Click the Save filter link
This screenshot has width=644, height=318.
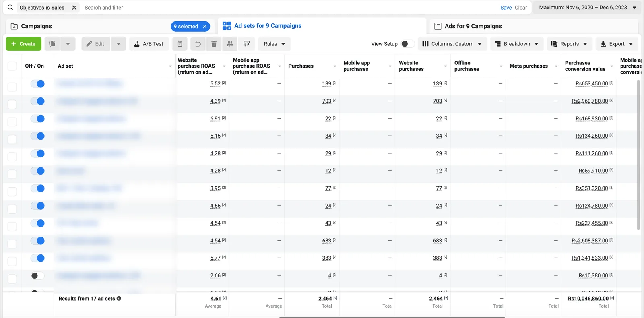(506, 8)
